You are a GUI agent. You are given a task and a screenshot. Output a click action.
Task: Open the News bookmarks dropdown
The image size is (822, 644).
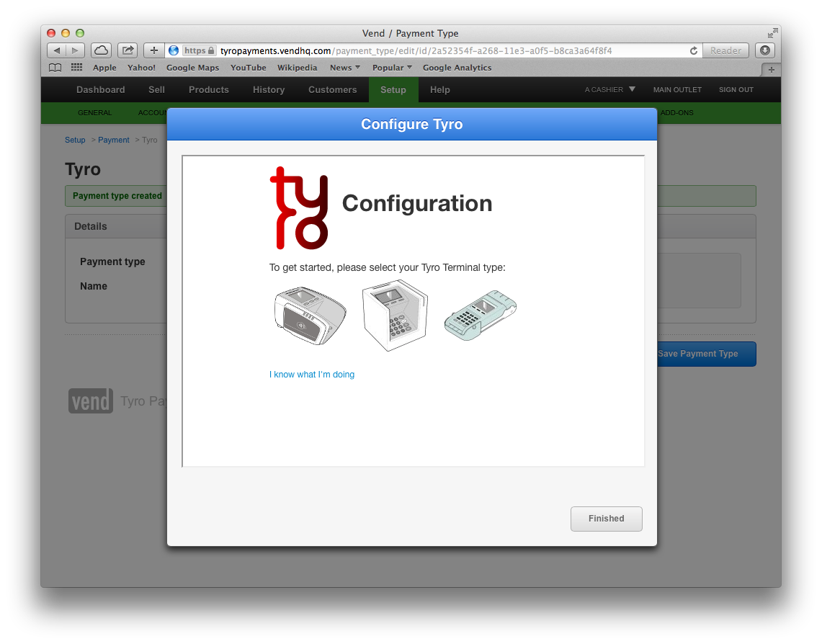344,67
